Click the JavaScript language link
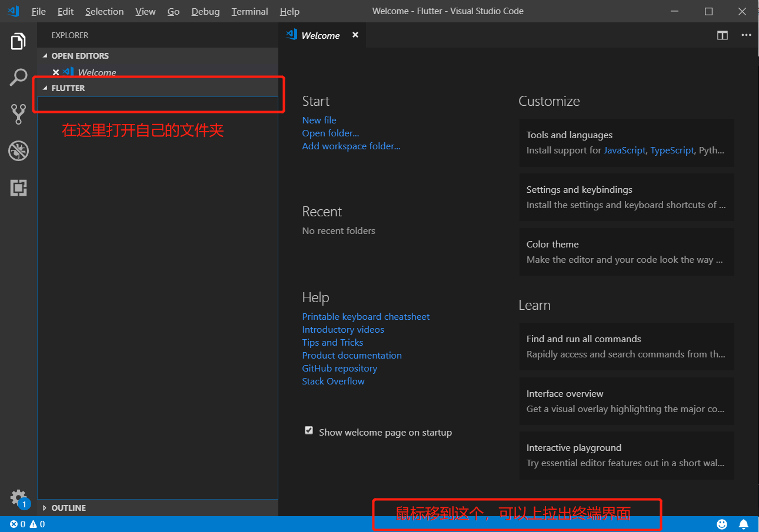The image size is (759, 532). pyautogui.click(x=624, y=150)
